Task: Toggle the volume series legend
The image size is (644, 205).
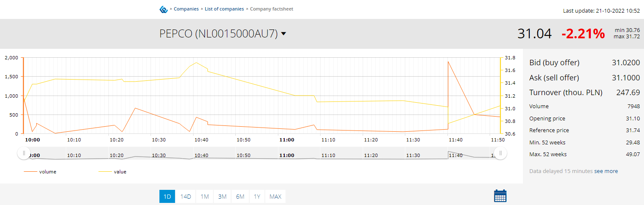Action: click(40, 172)
